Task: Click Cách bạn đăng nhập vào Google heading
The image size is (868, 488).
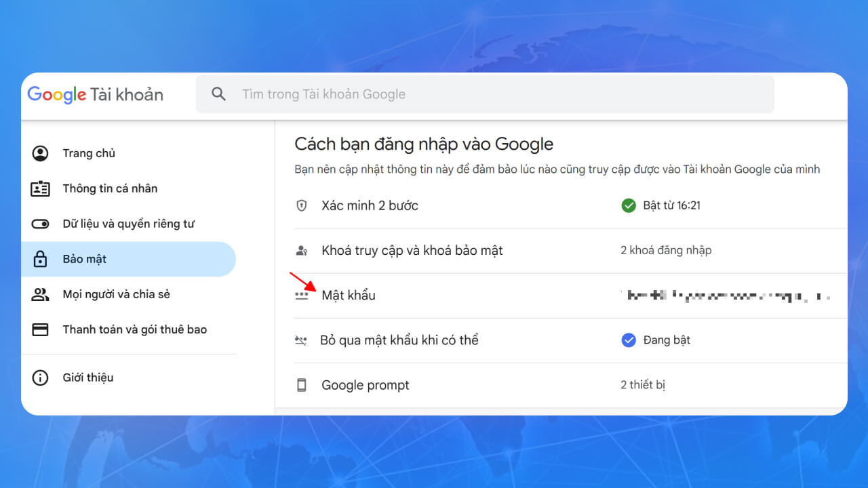Action: 424,144
